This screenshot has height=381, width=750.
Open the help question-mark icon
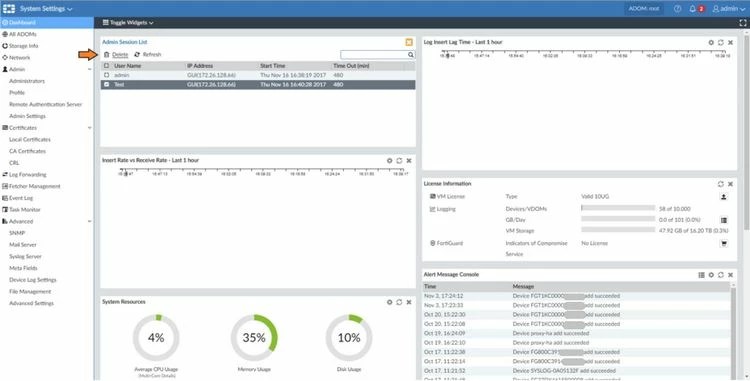(x=677, y=9)
